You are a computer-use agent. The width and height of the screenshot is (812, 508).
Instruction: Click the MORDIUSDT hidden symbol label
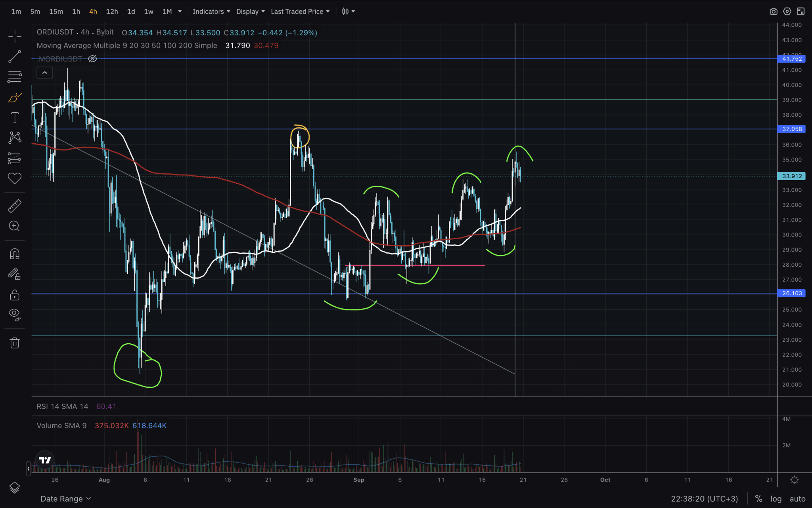point(60,59)
